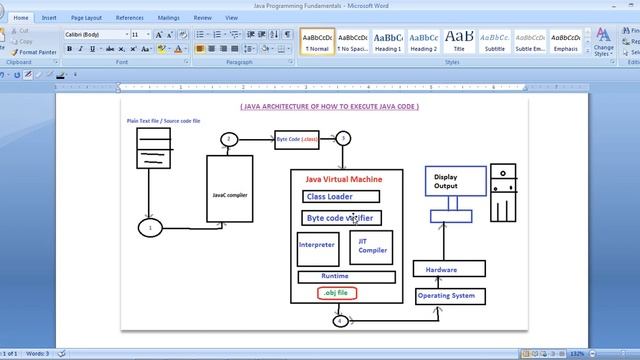640x360 pixels.
Task: Pick the paragraph shading color
Action: coord(265,49)
